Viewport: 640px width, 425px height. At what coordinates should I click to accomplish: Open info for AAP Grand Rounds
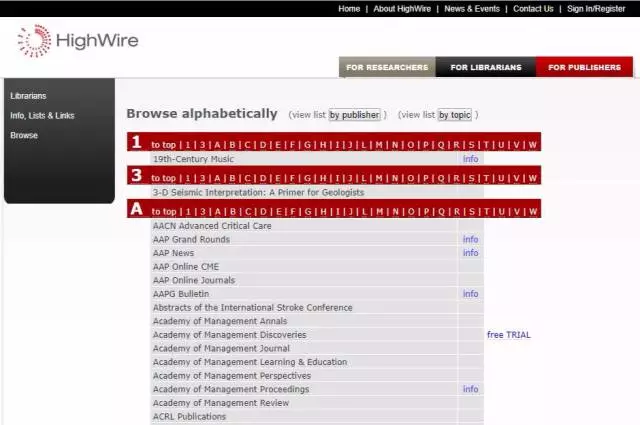click(x=470, y=240)
